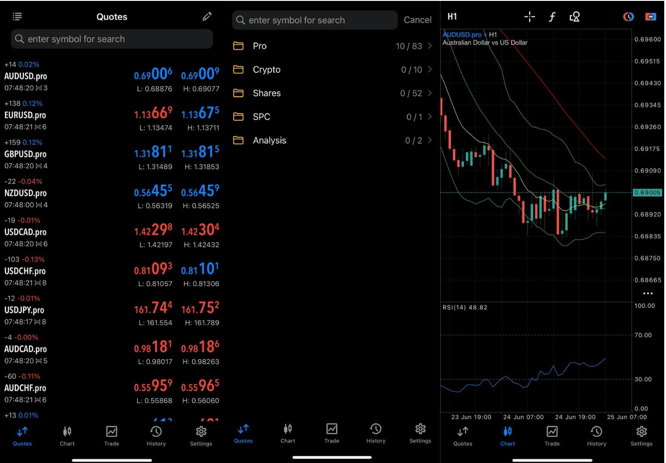Select the AUDUSD.pro quote row
Image resolution: width=666 pixels, height=463 pixels.
coord(112,76)
